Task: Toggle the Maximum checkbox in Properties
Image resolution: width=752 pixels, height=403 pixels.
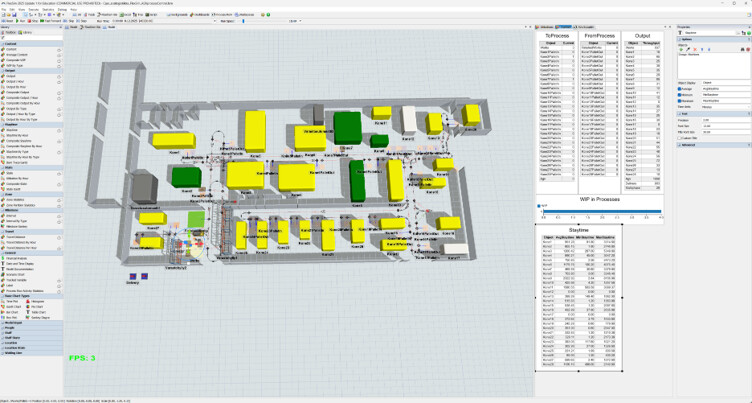Action: tap(680, 101)
